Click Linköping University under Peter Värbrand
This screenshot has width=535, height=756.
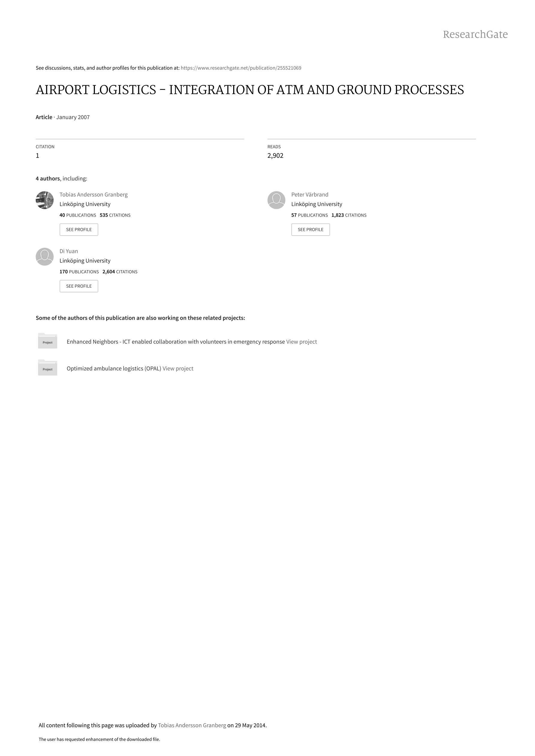pyautogui.click(x=317, y=204)
